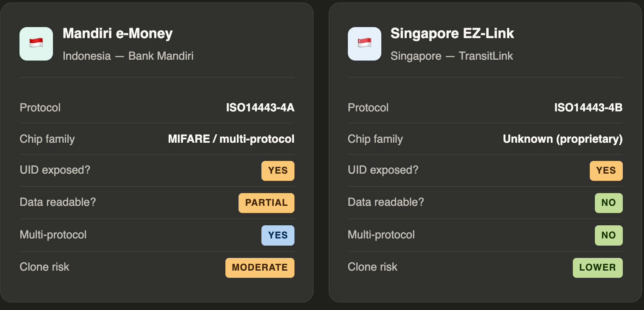This screenshot has height=310, width=644.
Task: Click 'UID exposed?' label in EZ-Link card
Action: [383, 170]
